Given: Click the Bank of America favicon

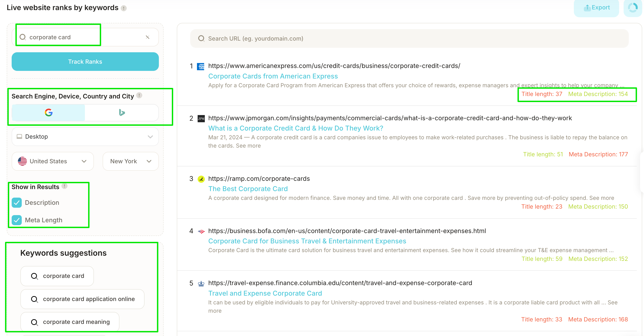Looking at the screenshot, I should (201, 231).
